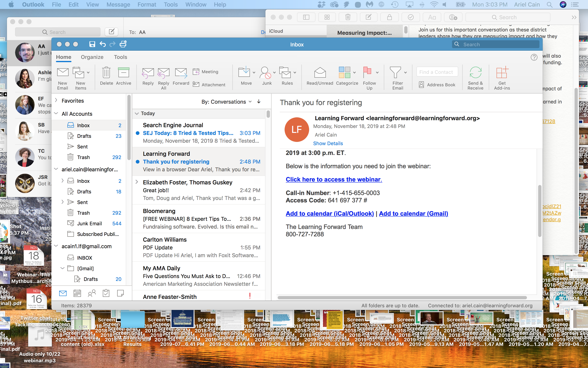
Task: Open the Rules dropdown arrow
Action: [x=295, y=73]
